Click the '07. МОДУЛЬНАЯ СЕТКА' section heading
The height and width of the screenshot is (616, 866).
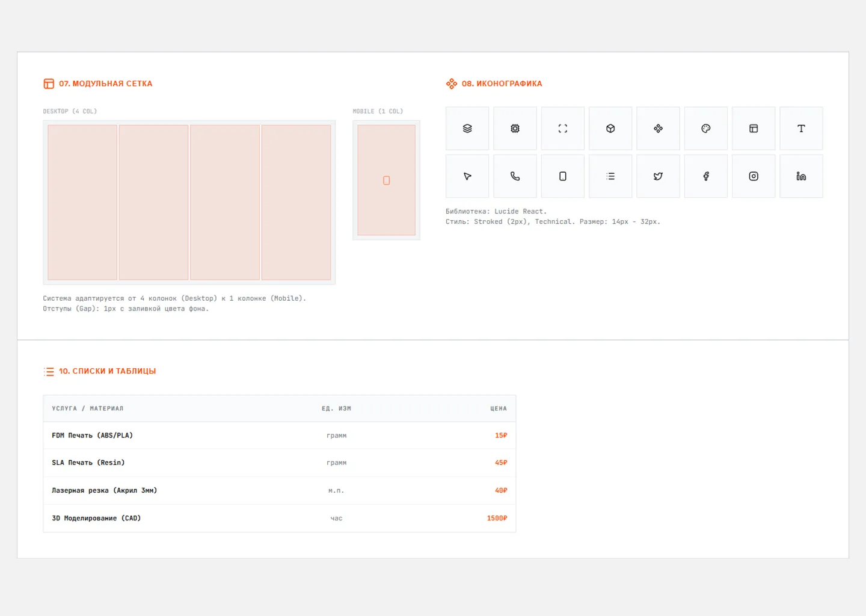105,84
